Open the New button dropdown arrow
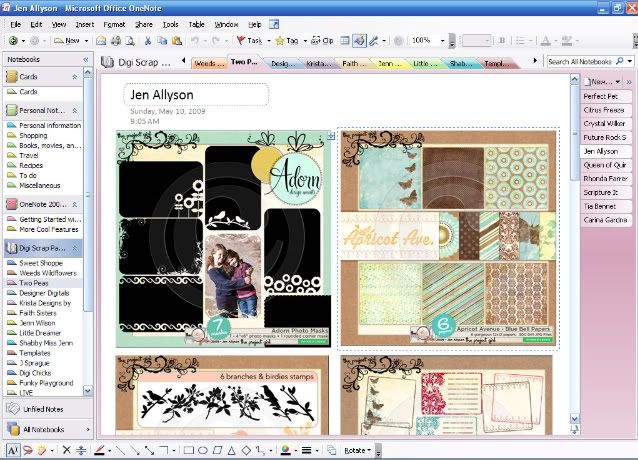 [x=86, y=40]
